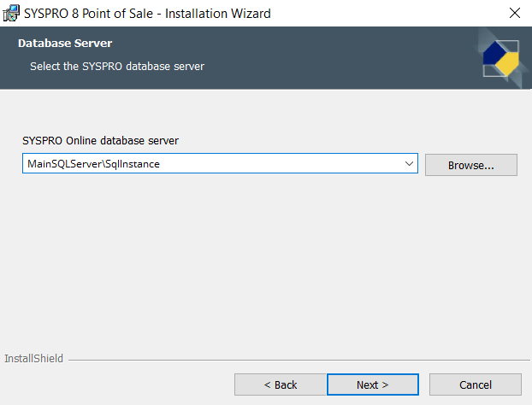Click the yellow segment of the SYSPRO logo
This screenshot has width=532, height=405.
coord(508,65)
